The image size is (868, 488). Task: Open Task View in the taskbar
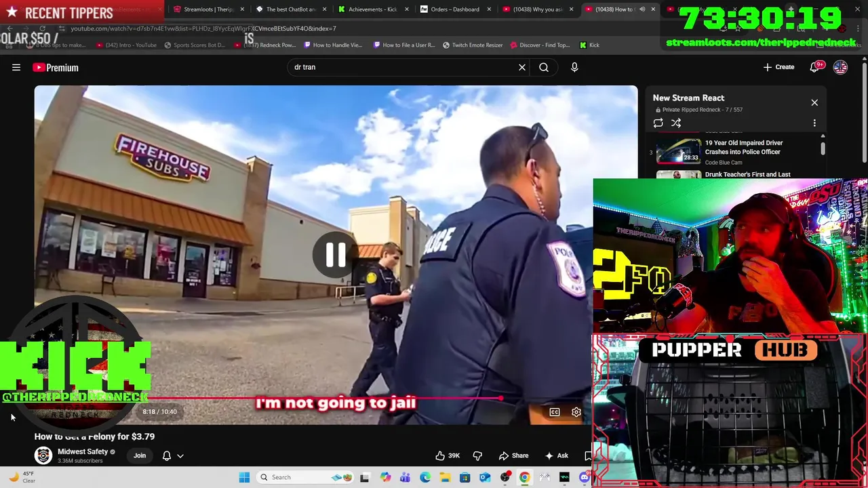point(365,477)
